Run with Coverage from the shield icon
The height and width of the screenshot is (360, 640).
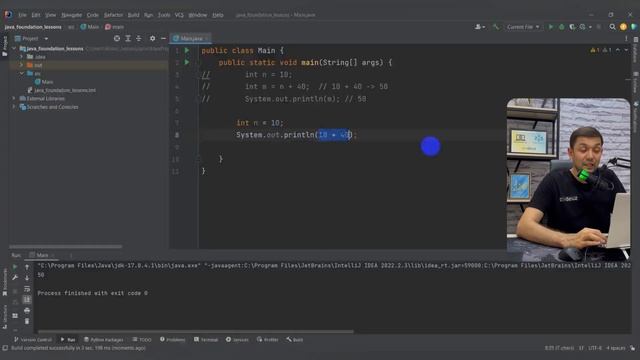tap(572, 27)
